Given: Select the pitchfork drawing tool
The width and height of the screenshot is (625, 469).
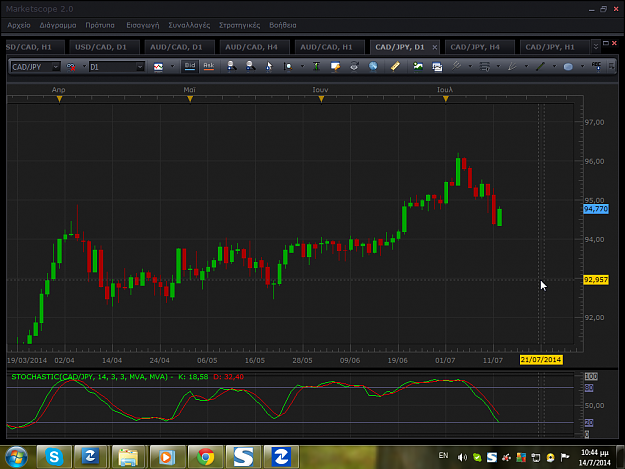Looking at the screenshot, I should 456,66.
